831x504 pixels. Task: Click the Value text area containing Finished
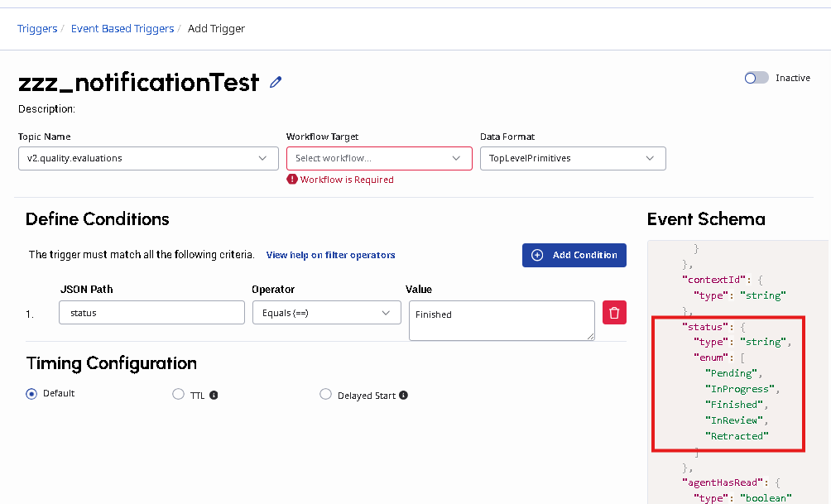(x=502, y=319)
